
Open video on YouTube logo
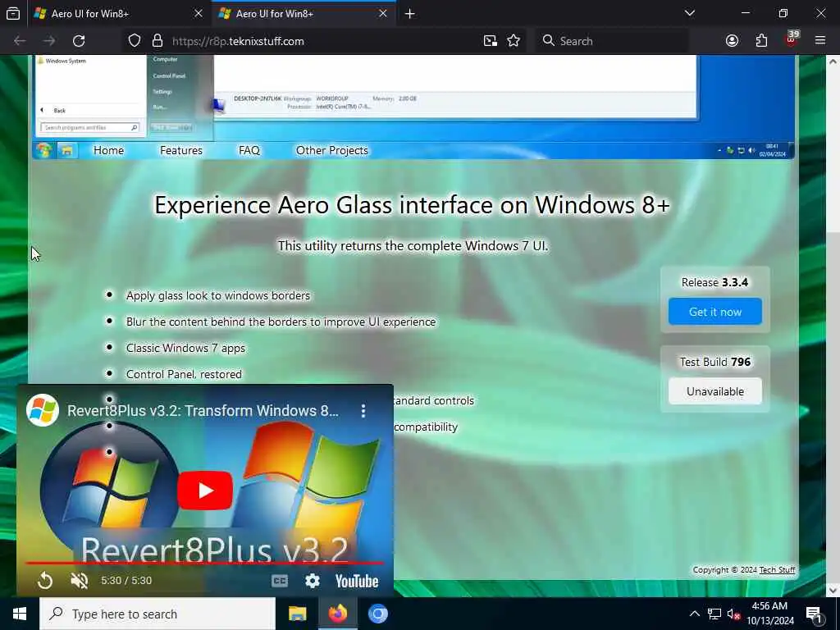pyautogui.click(x=357, y=582)
